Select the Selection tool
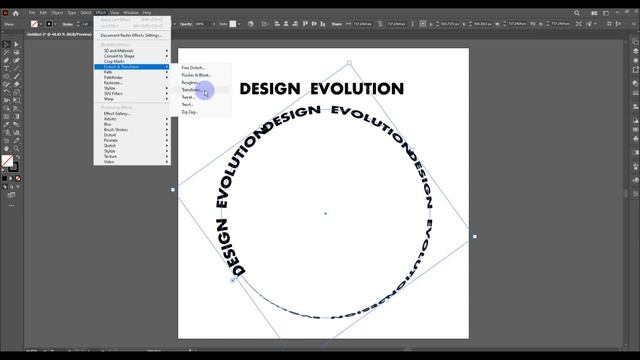Viewport: 640px width, 360px height. [6, 44]
